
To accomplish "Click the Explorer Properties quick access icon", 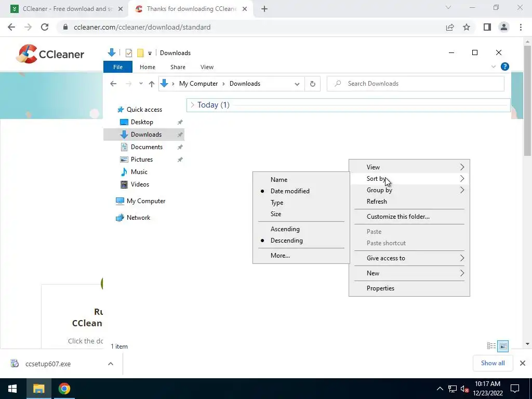I will 129,53.
